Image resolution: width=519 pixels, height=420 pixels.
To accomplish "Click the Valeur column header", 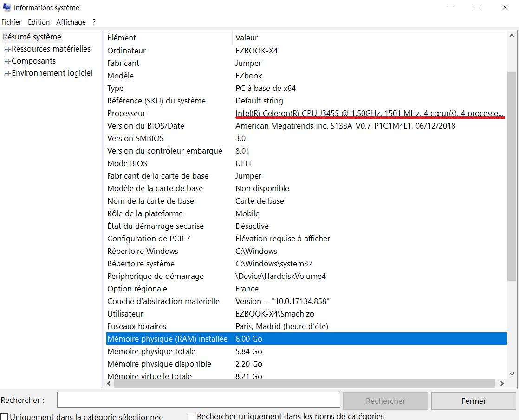I will pos(370,38).
